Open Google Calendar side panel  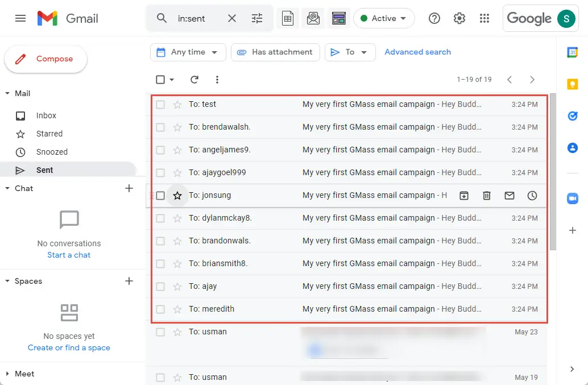point(572,52)
